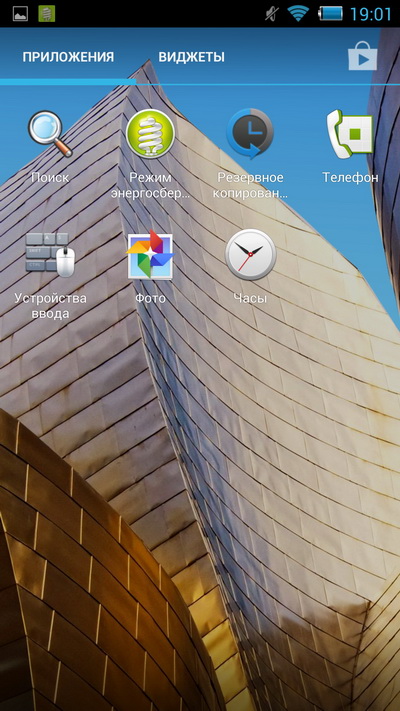Tap the picture notification icon in status bar
The height and width of the screenshot is (711, 400).
(20, 14)
